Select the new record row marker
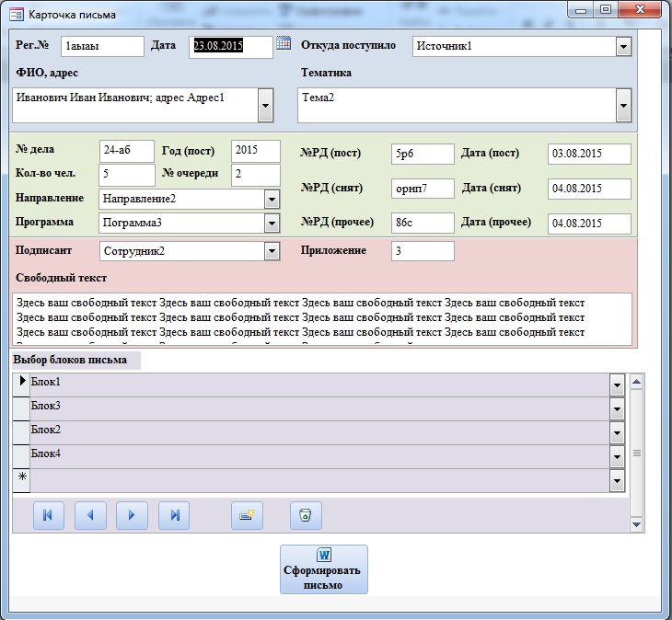 pos(21,480)
